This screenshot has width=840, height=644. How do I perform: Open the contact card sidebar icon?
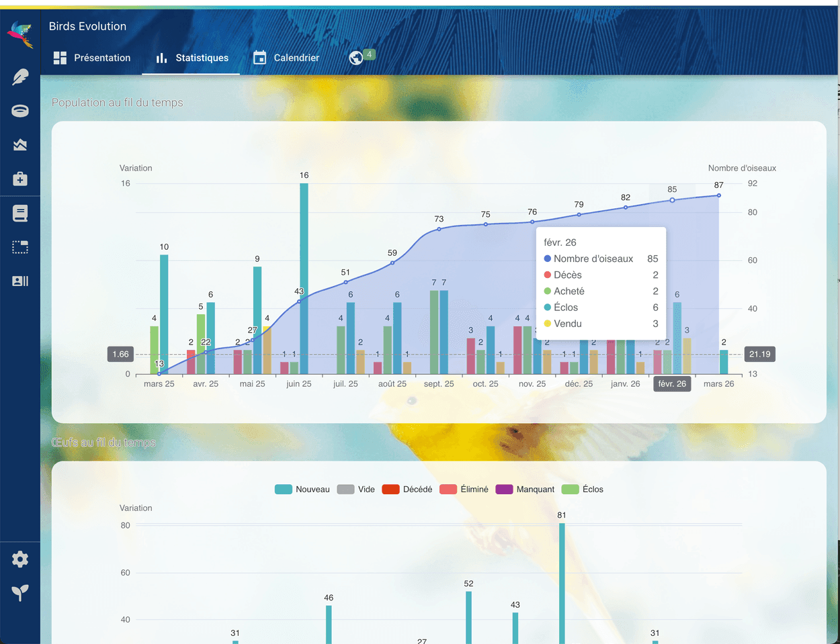[x=20, y=281]
